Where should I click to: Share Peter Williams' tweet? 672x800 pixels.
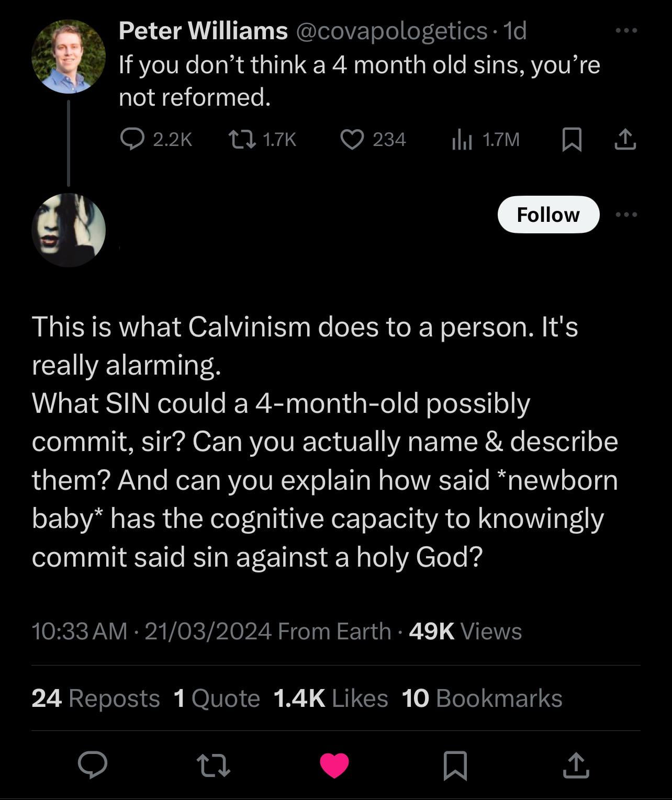point(625,140)
